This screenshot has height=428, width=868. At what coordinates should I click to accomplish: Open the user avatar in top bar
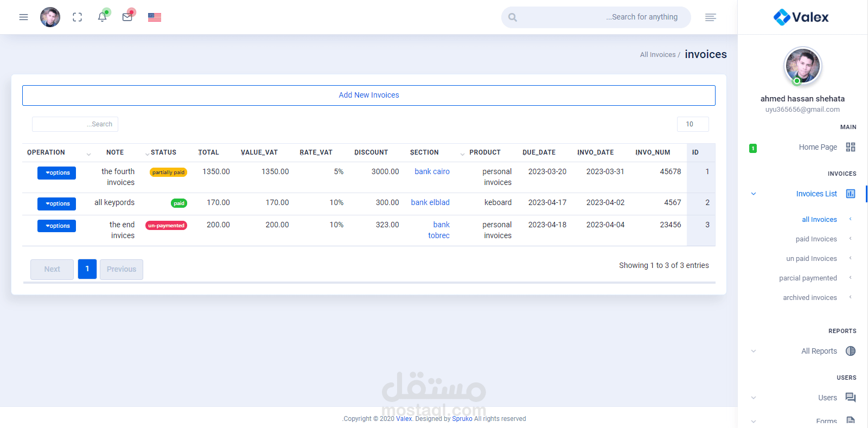click(x=50, y=17)
